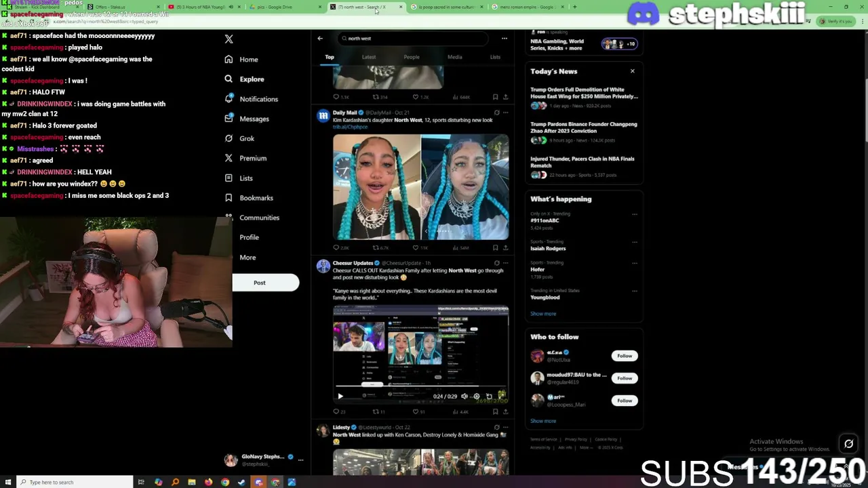Show more under What's happening

pos(543,314)
